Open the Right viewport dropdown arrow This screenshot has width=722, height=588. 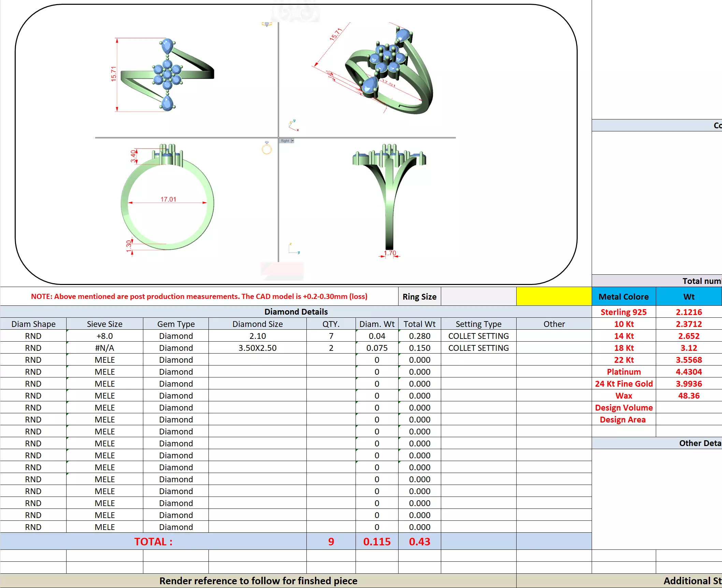(x=292, y=141)
